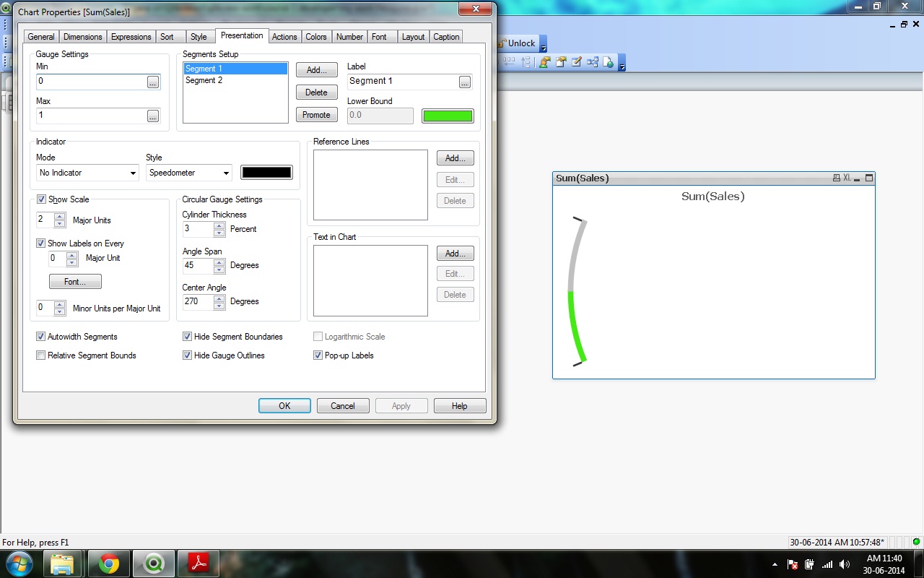Click the network signal tray icon
924x578 pixels.
tap(827, 564)
